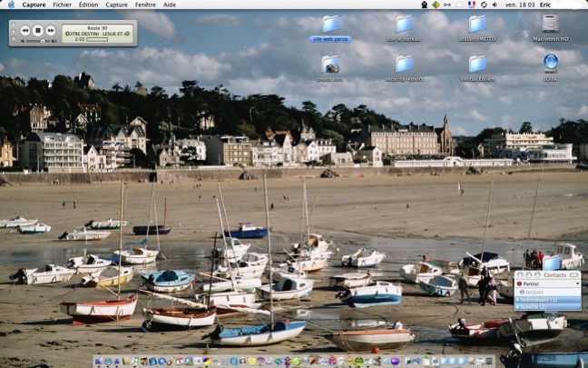Click the "ven. 18 03" menu bar clock

click(520, 5)
